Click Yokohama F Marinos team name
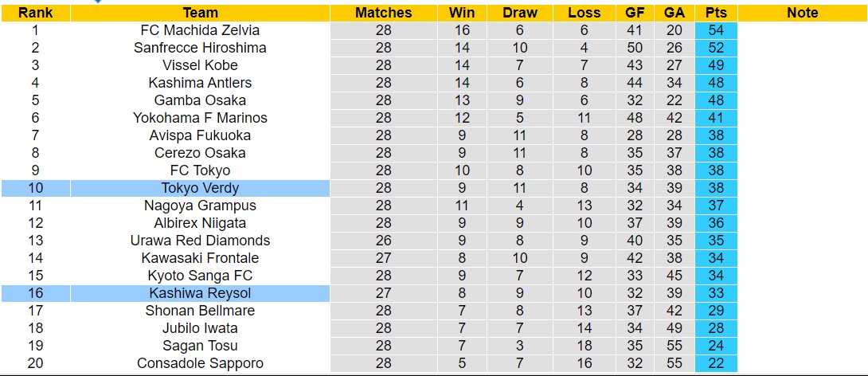 pyautogui.click(x=200, y=118)
